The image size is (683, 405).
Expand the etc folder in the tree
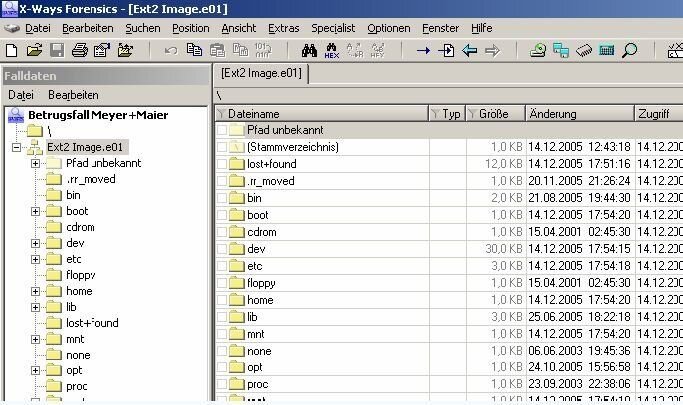pos(35,259)
